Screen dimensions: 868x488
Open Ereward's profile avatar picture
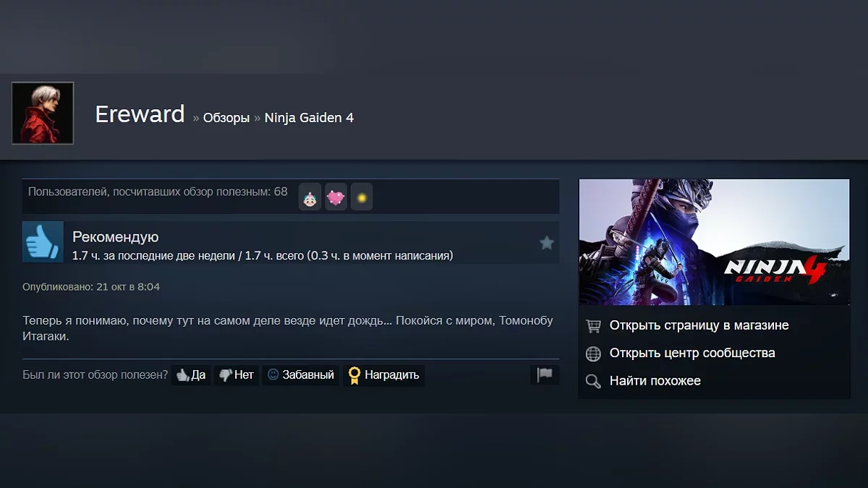(x=43, y=113)
